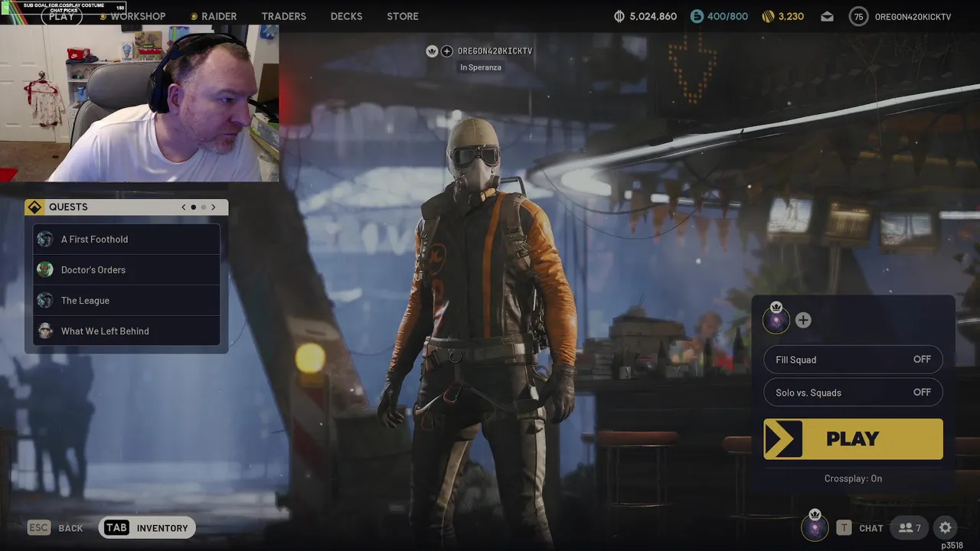This screenshot has height=551, width=980.
Task: Toggle Solo vs. Squads option
Action: (x=853, y=393)
